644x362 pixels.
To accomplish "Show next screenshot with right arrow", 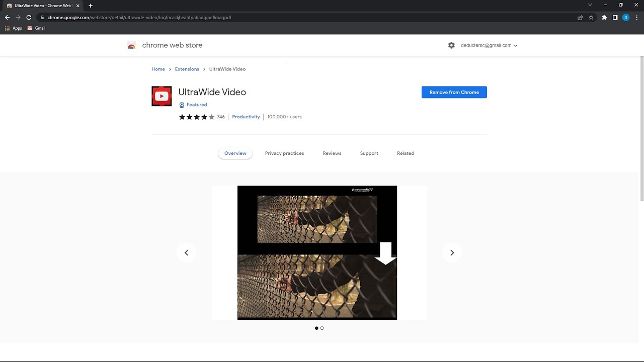I will (452, 252).
